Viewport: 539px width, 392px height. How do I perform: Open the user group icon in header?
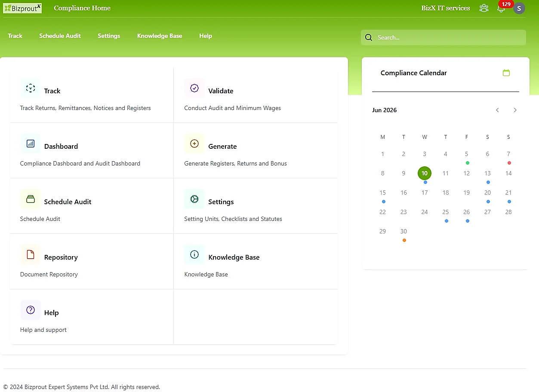(x=484, y=8)
